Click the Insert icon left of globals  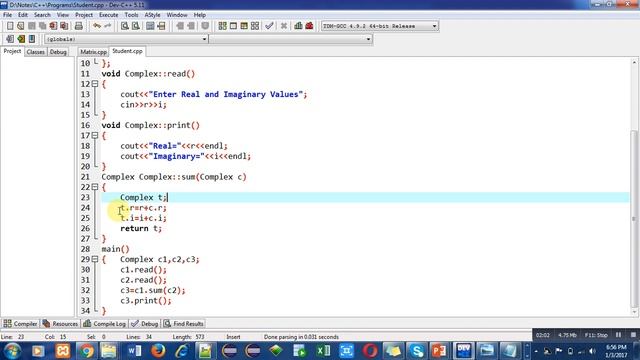(10, 39)
